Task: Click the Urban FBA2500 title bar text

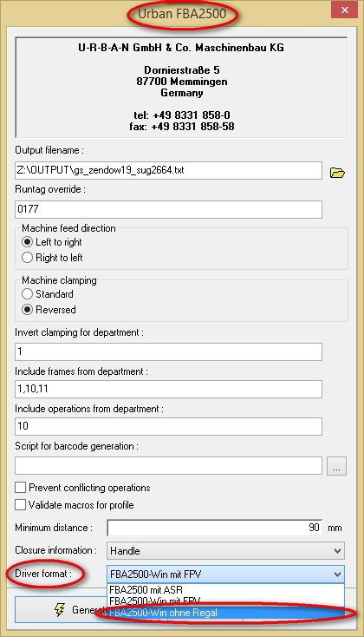Action: coord(182,14)
